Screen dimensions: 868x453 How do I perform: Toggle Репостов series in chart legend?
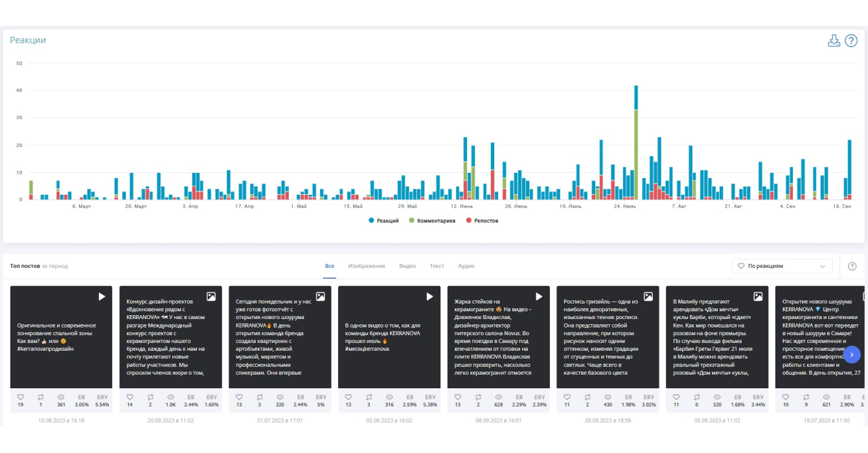482,221
